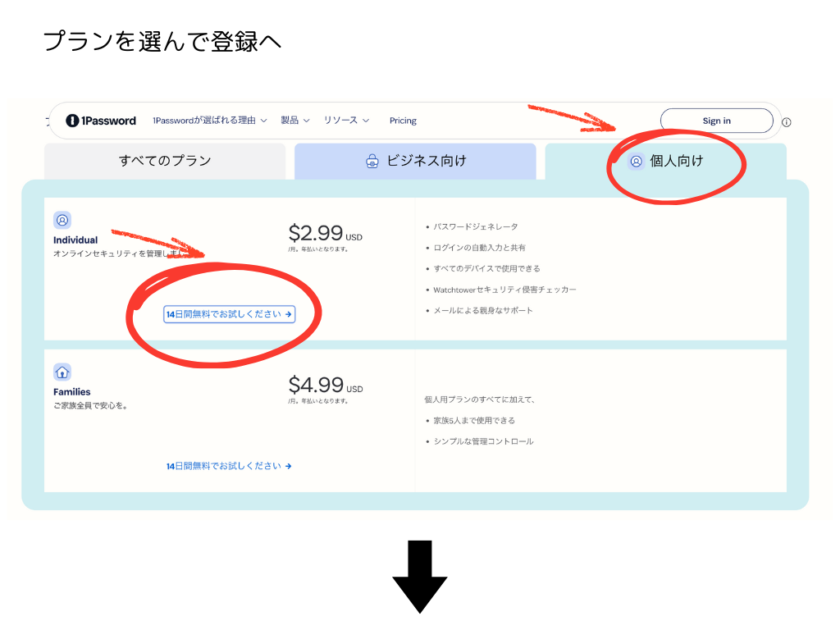Image resolution: width=840 pixels, height=630 pixels.
Task: Select the 個人向け tab
Action: point(666,161)
